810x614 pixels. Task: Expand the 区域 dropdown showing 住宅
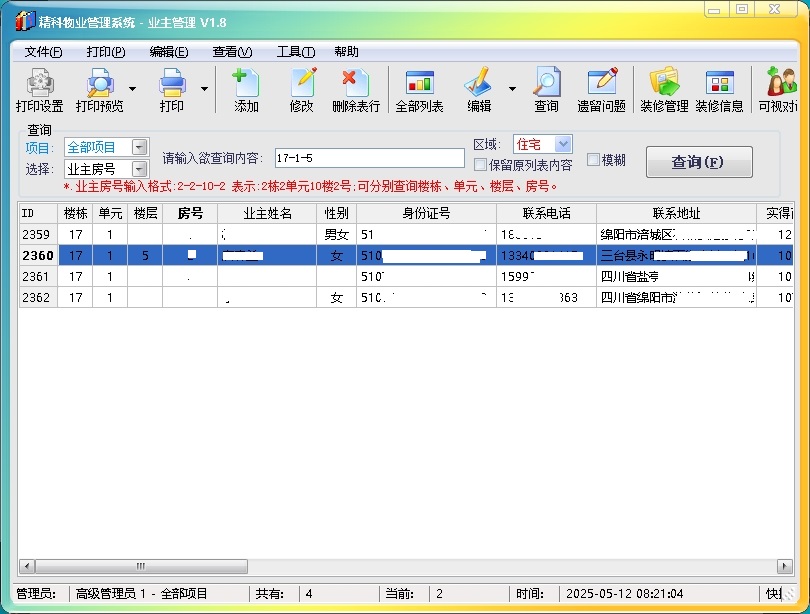(563, 144)
